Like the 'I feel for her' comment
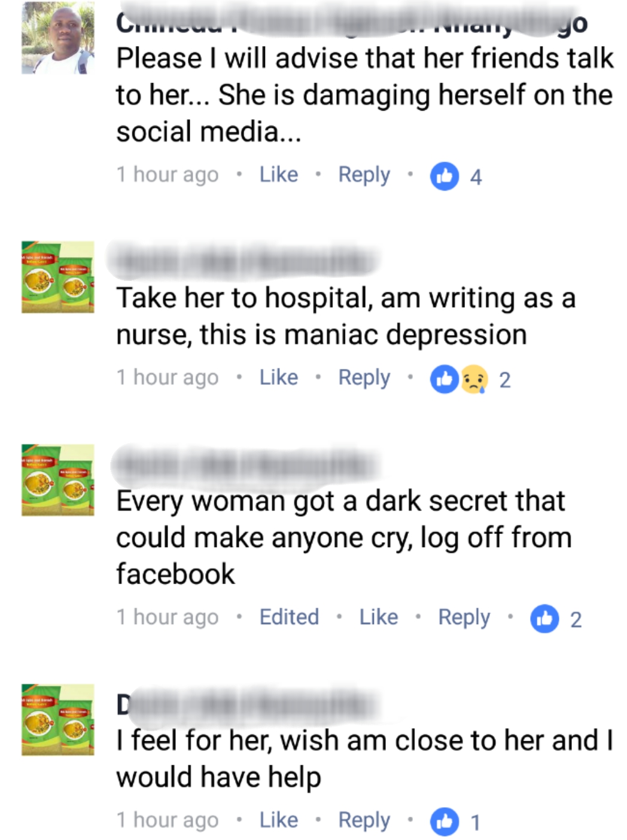The height and width of the screenshot is (840, 627). coord(279,820)
